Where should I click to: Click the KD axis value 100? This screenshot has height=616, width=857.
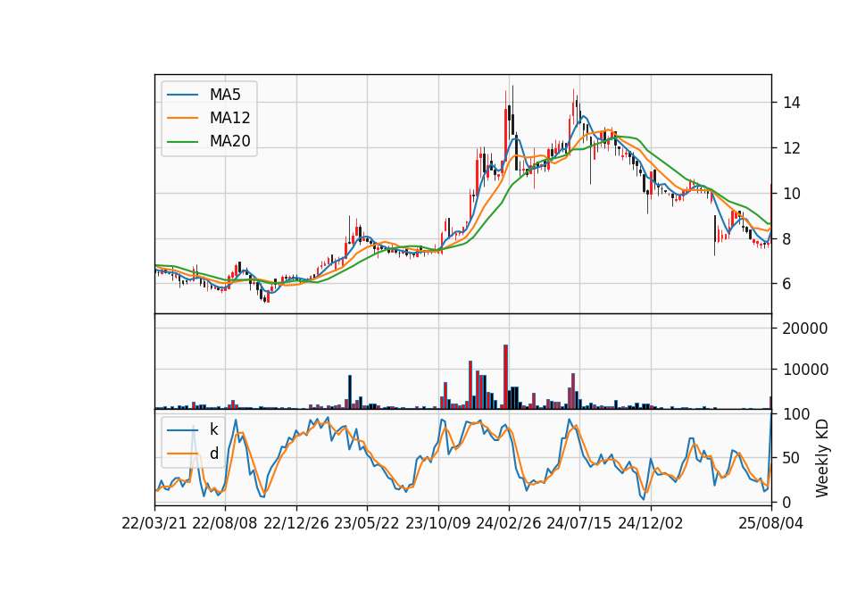796,414
